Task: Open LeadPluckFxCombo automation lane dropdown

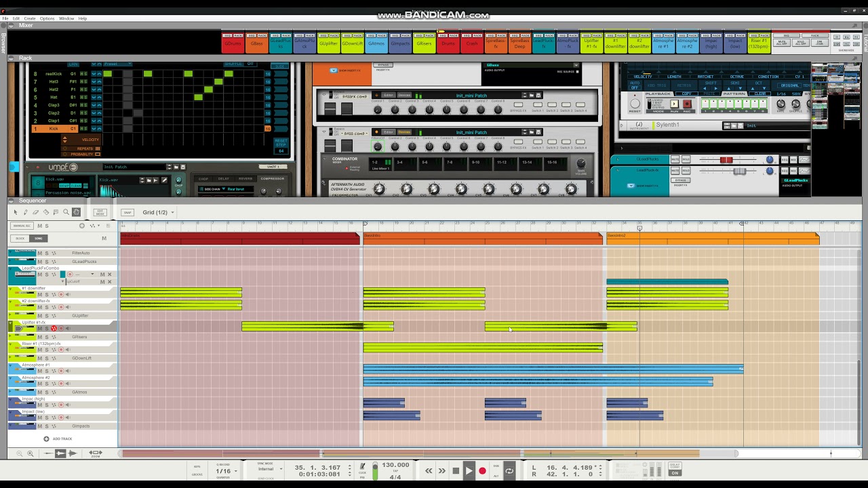Action: (x=92, y=274)
